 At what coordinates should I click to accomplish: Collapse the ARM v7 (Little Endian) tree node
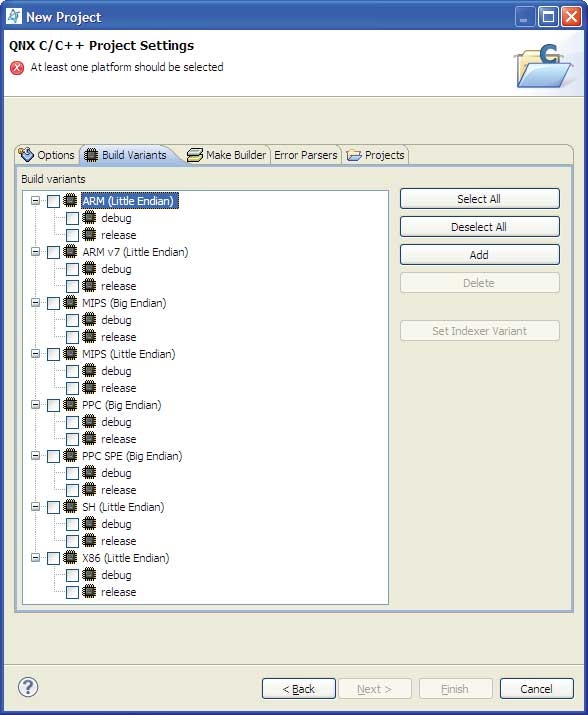click(35, 251)
